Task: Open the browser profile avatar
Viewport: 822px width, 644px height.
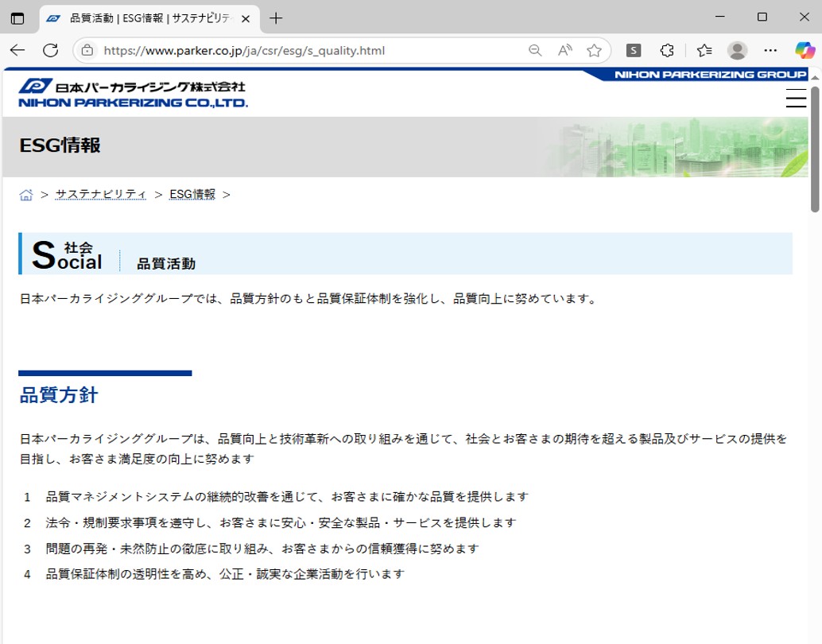Action: click(x=737, y=50)
